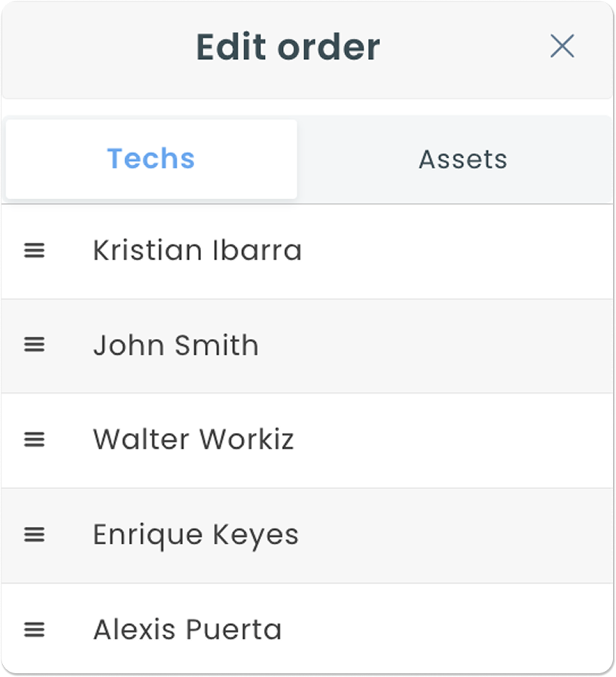Click the Edit order title text
Screen dimensions: 616x677
(288, 47)
